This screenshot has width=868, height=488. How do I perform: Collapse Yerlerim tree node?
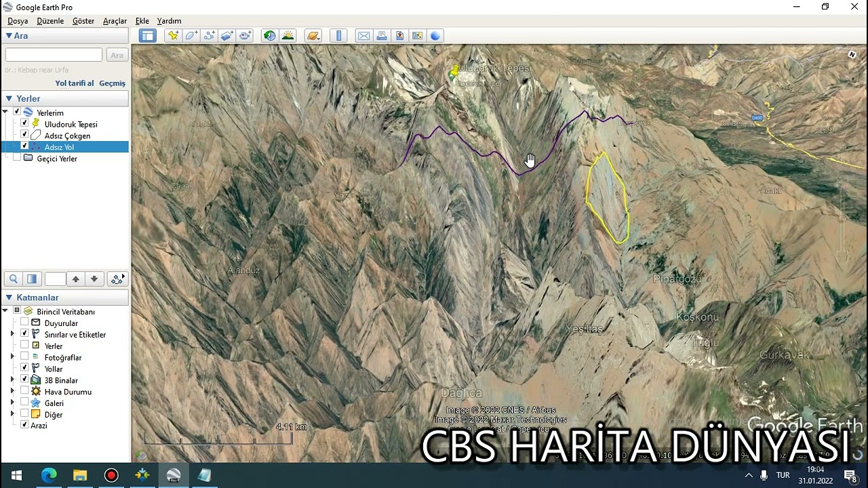coord(5,113)
